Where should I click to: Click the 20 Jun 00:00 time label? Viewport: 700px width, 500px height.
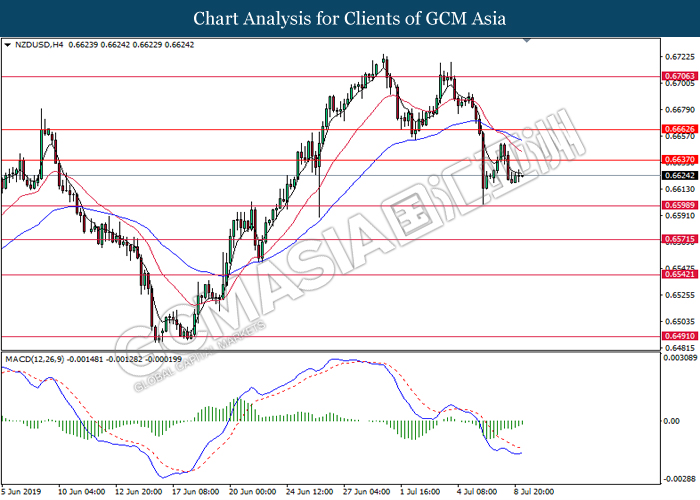(253, 492)
